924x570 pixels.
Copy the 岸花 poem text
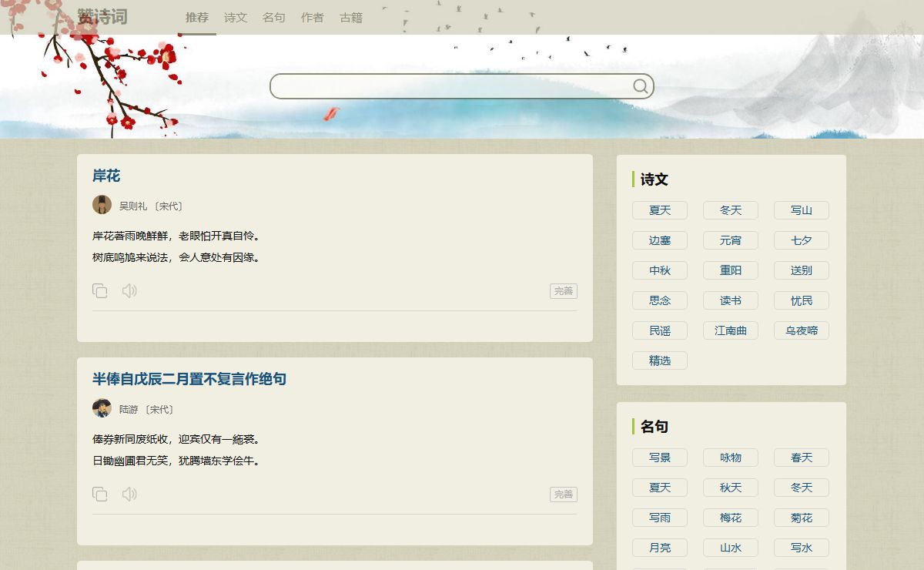(99, 290)
